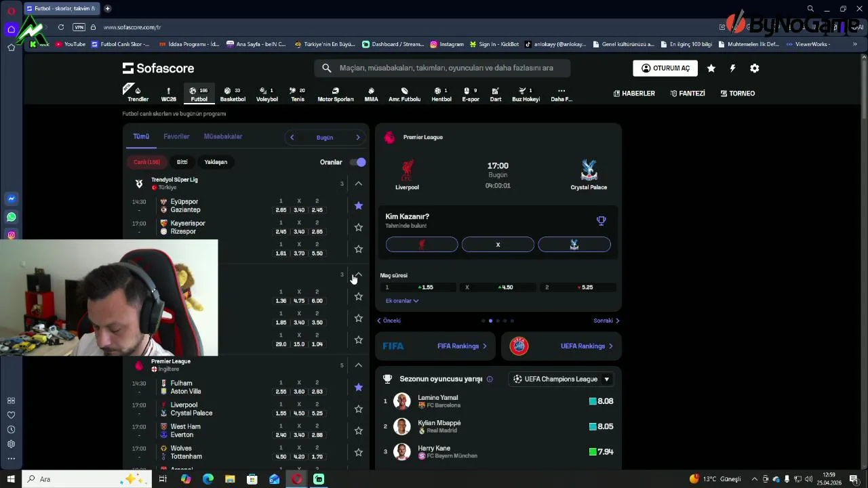The image size is (868, 488).
Task: Favorite the West Ham Everton match
Action: coord(359,430)
